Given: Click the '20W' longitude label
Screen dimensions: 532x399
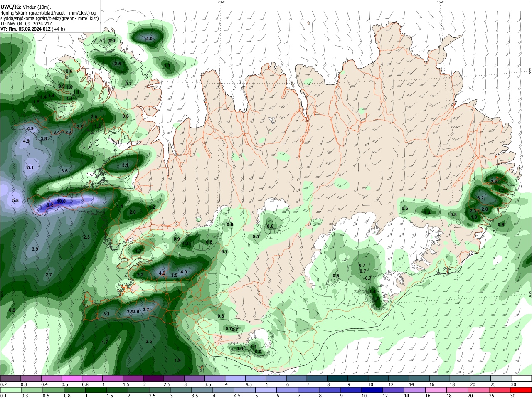Looking at the screenshot, I should tap(221, 2).
